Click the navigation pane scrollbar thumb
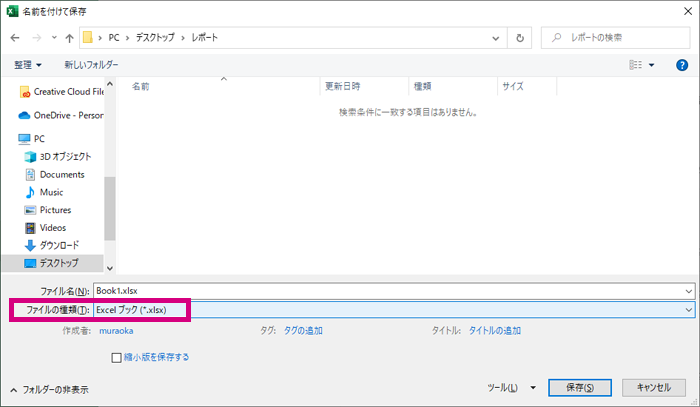This screenshot has height=407, width=700. [x=110, y=208]
